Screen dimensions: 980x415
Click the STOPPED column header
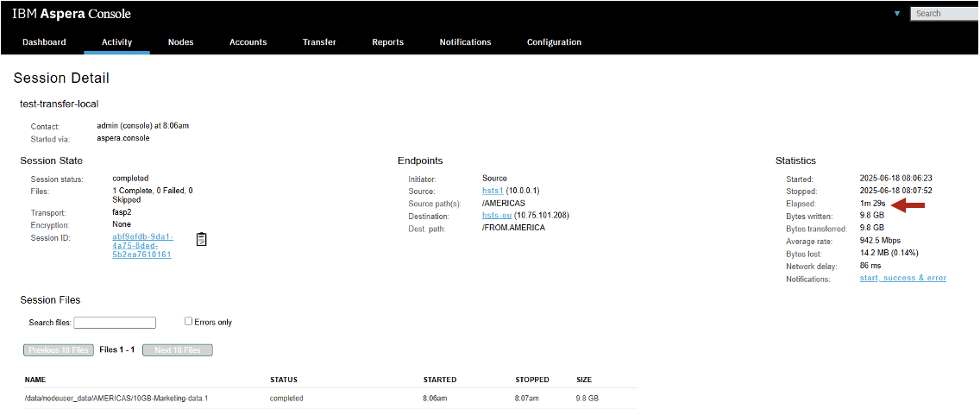(532, 380)
